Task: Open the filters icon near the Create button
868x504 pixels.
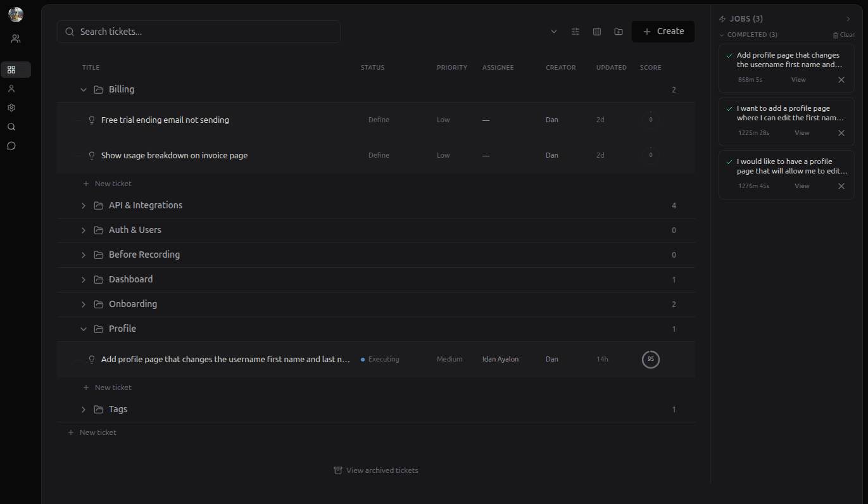Action: tap(575, 31)
